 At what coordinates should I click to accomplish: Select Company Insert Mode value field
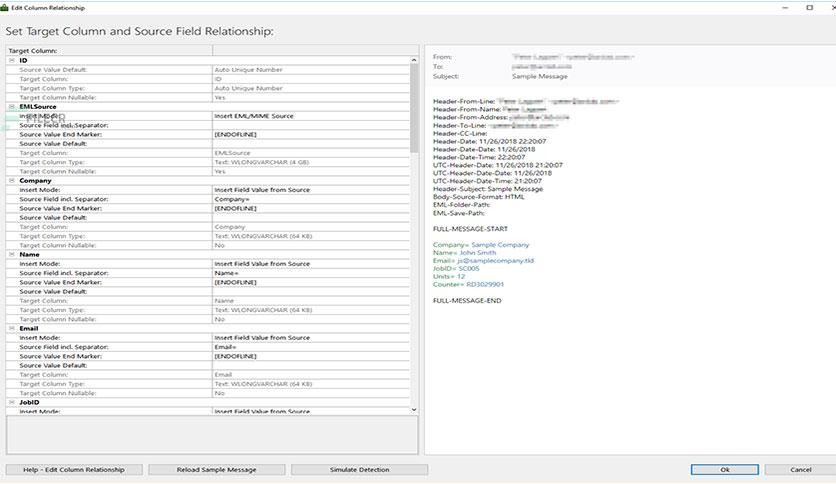(x=311, y=190)
